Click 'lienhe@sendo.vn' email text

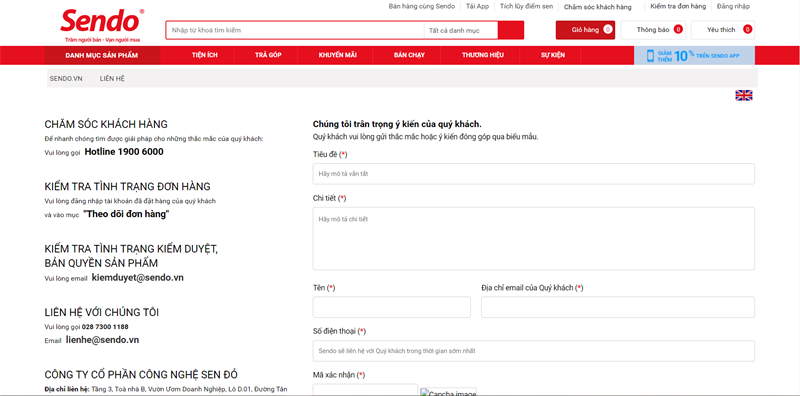(103, 340)
